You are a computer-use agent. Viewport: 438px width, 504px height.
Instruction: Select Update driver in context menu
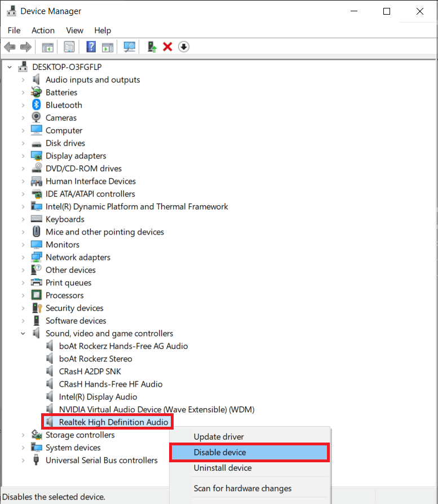tap(219, 436)
